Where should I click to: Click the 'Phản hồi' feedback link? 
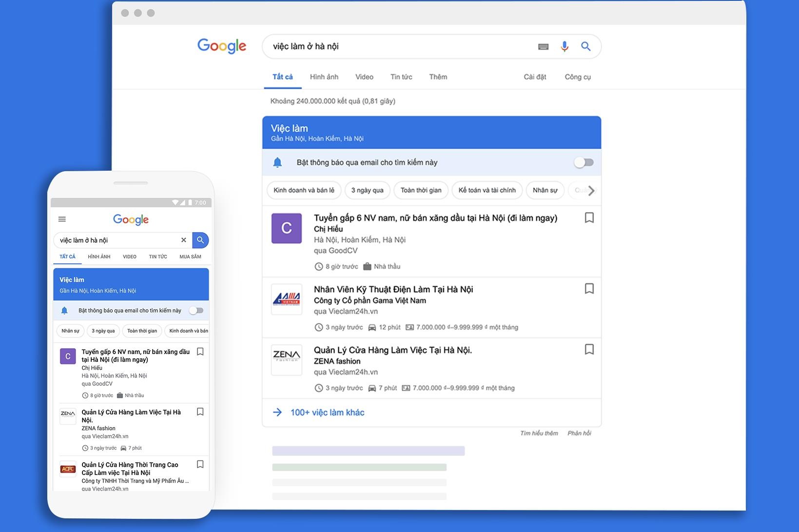click(580, 433)
